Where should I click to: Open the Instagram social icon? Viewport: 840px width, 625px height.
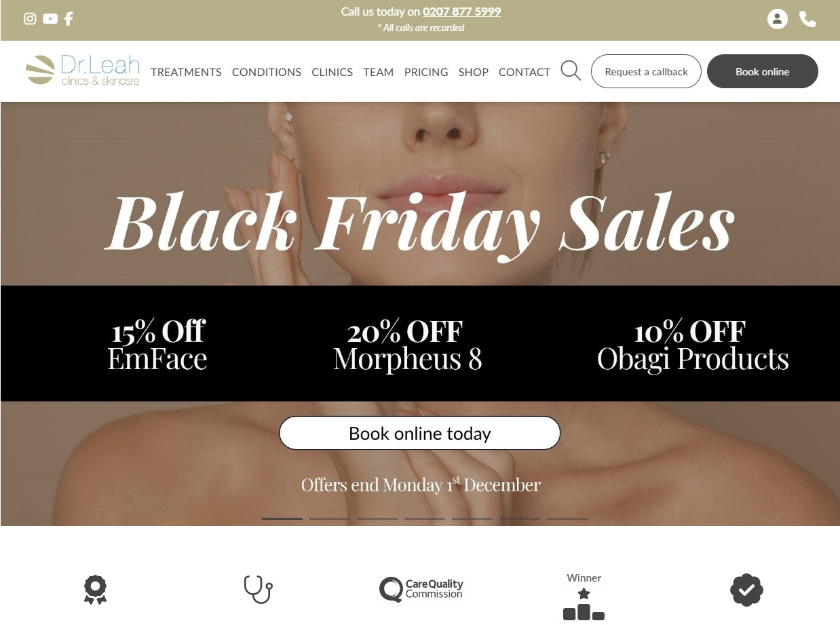(30, 19)
